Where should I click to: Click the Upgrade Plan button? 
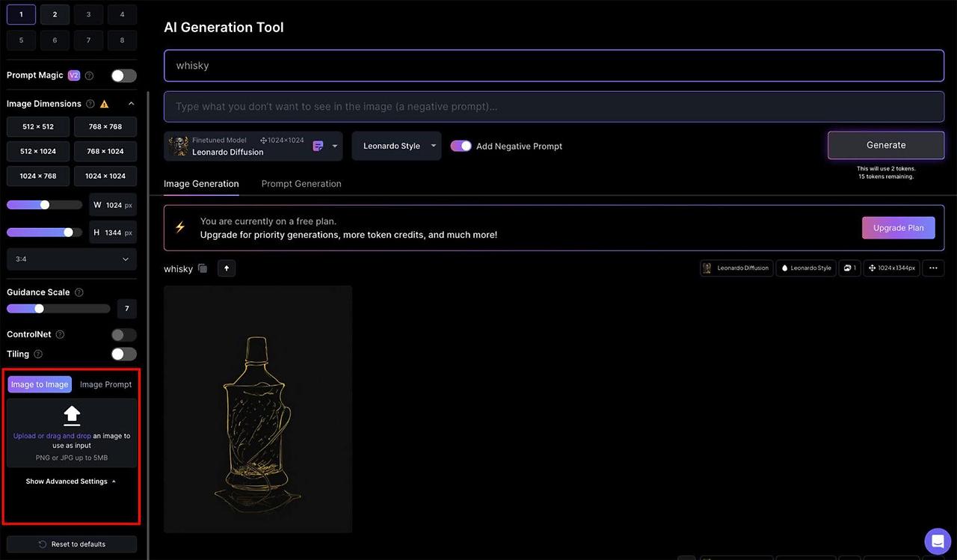tap(898, 228)
